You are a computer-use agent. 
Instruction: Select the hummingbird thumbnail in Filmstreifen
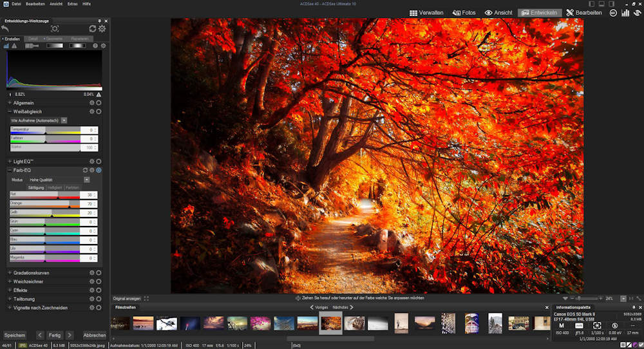tap(167, 323)
